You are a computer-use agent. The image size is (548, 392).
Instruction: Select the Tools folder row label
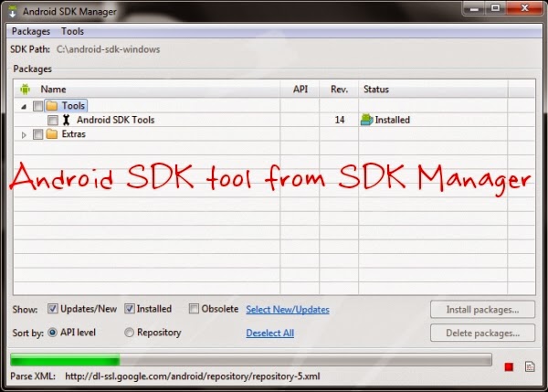[x=73, y=106]
